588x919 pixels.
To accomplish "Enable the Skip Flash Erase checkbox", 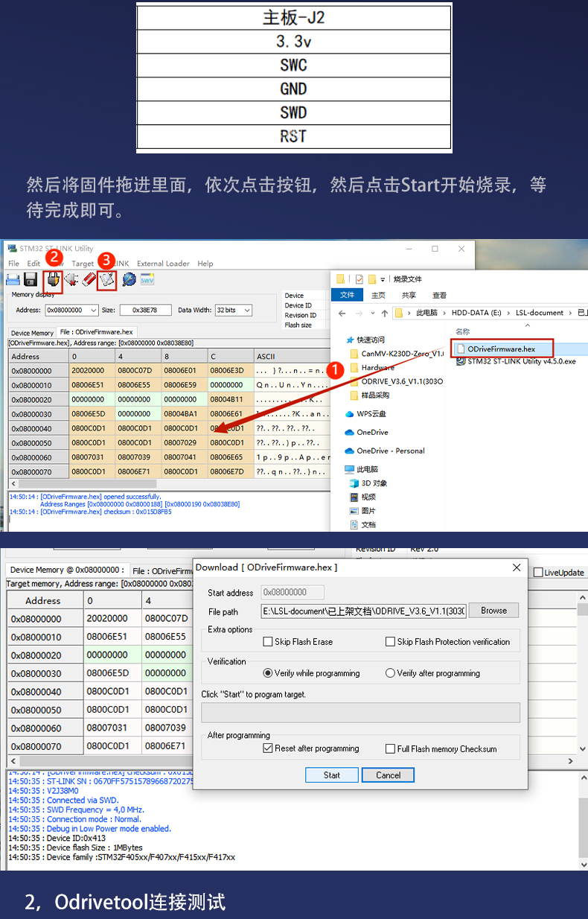I will (x=268, y=641).
